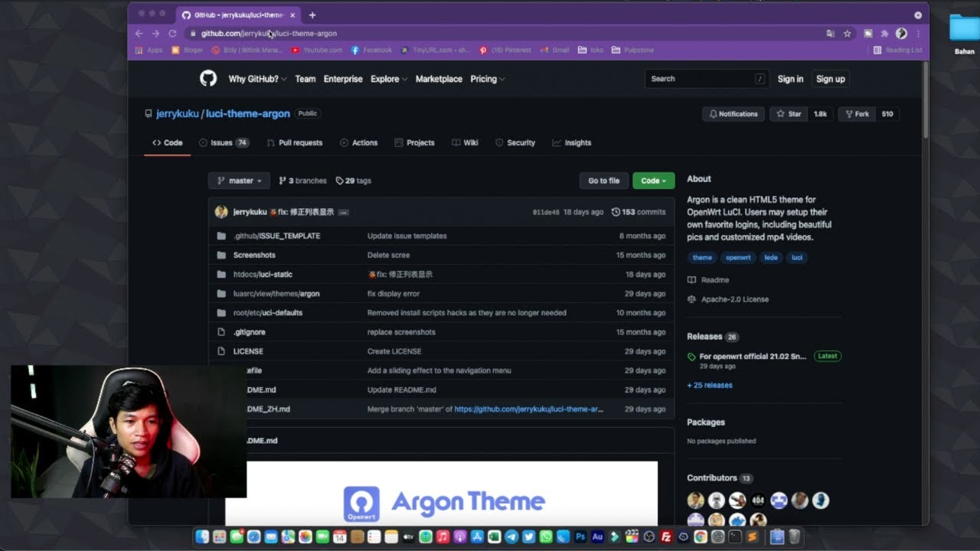
Task: Expand the Pricing menu
Action: [x=487, y=79]
